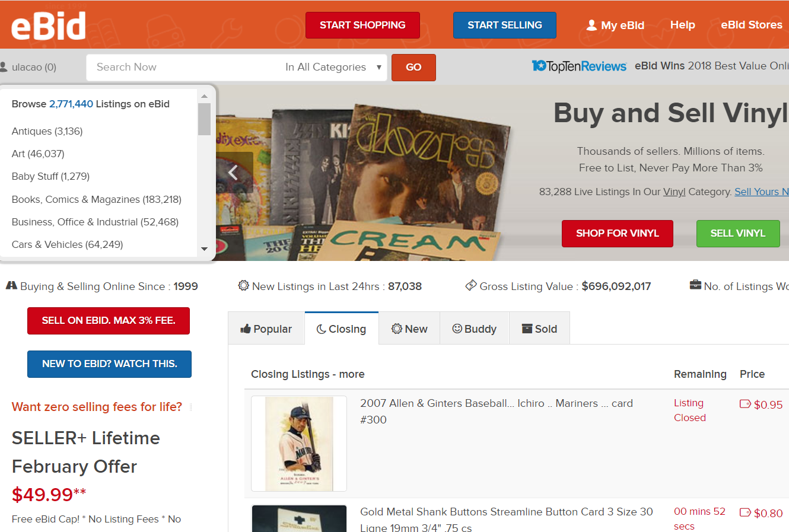Screen dimensions: 789x532
Task: Click the Search Now input field
Action: (x=184, y=67)
